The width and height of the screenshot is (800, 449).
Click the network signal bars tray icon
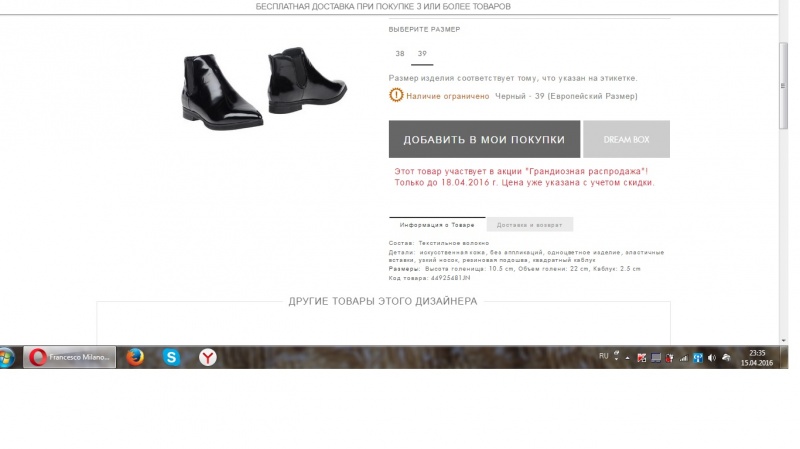coord(684,358)
